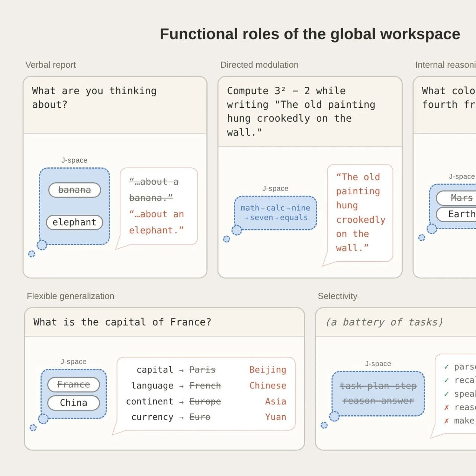
Task: Click the struck-through "Paris" value
Action: pyautogui.click(x=202, y=370)
